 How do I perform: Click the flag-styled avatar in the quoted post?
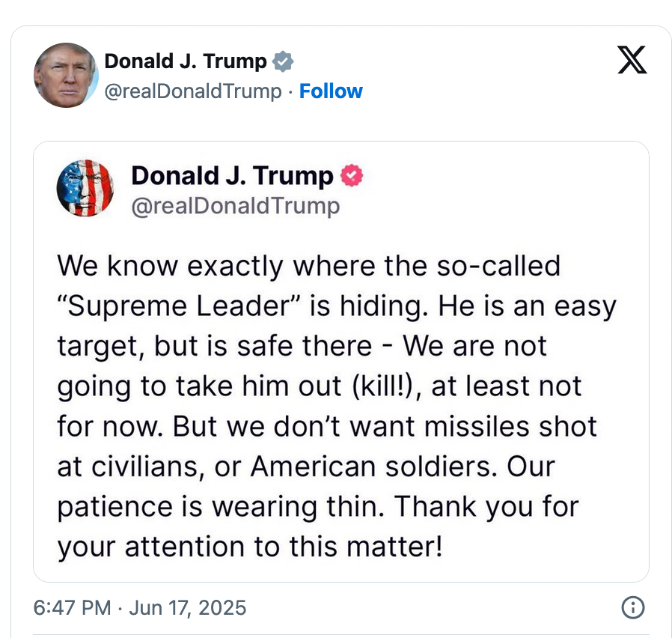click(x=85, y=188)
